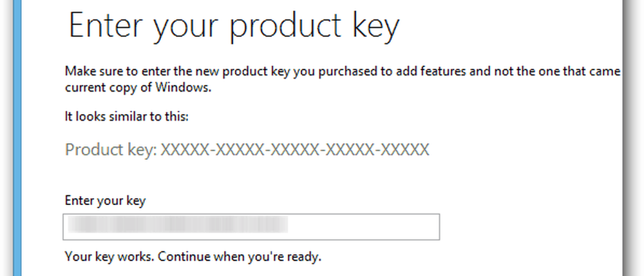Click the word "product" in the heading

(x=286, y=27)
